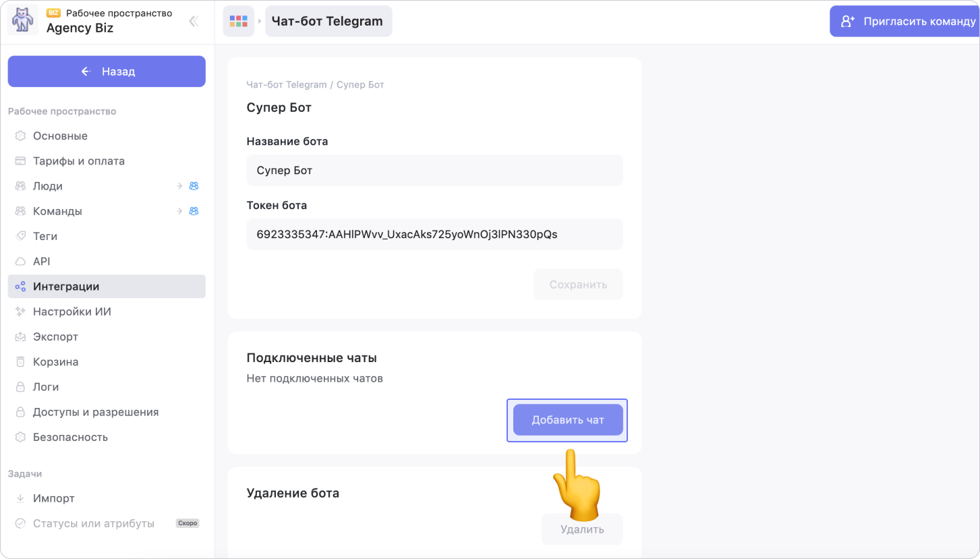Click the Токен бота input field
Image resolution: width=980 pixels, height=559 pixels.
[434, 235]
